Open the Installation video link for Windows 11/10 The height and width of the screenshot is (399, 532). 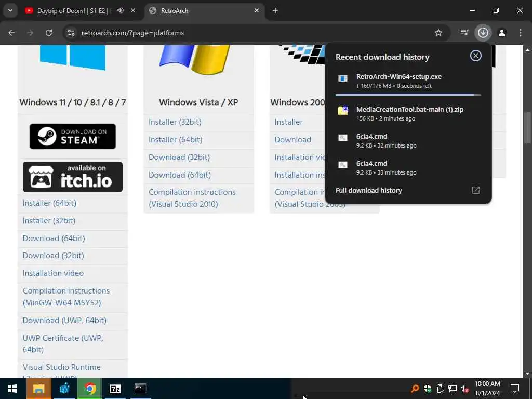[x=53, y=273]
